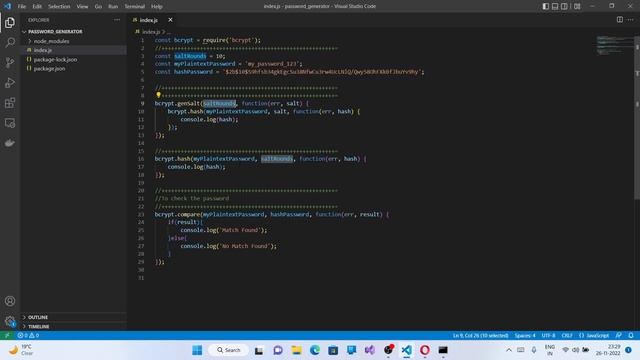The height and width of the screenshot is (360, 640).
Task: Open the Run menu
Action: coord(113,6)
